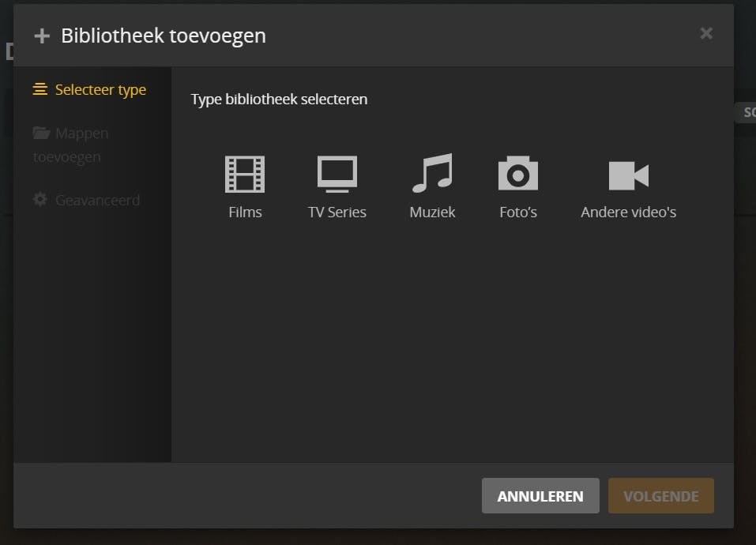Click the Films label text
The image size is (756, 545).
click(245, 212)
